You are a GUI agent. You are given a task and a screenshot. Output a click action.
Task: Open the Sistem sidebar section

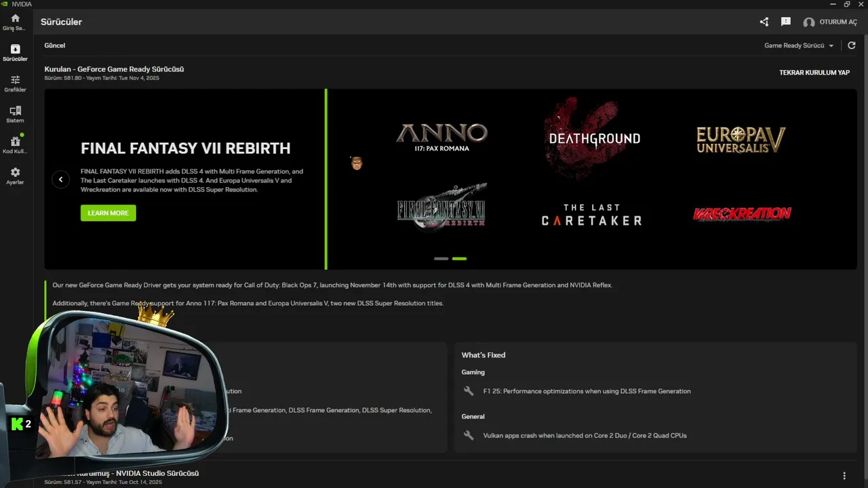pos(15,114)
